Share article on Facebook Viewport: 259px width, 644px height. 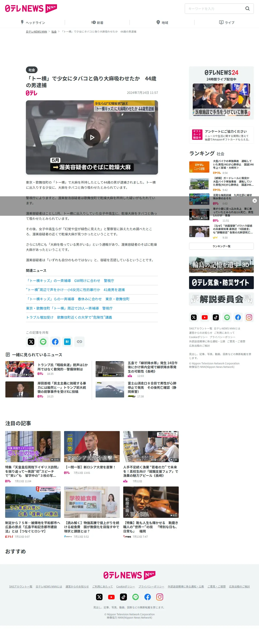click(x=55, y=342)
